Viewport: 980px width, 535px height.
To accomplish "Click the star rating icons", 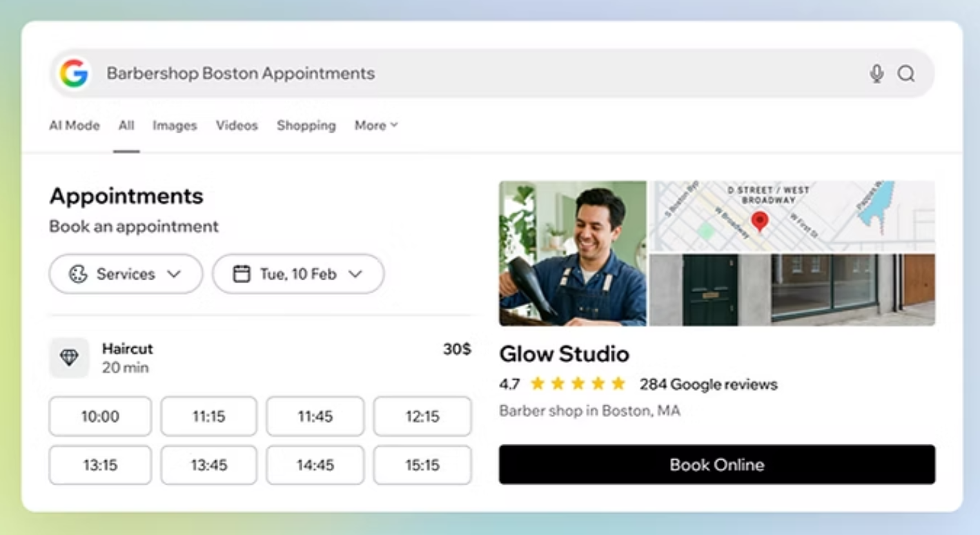I will tap(578, 384).
